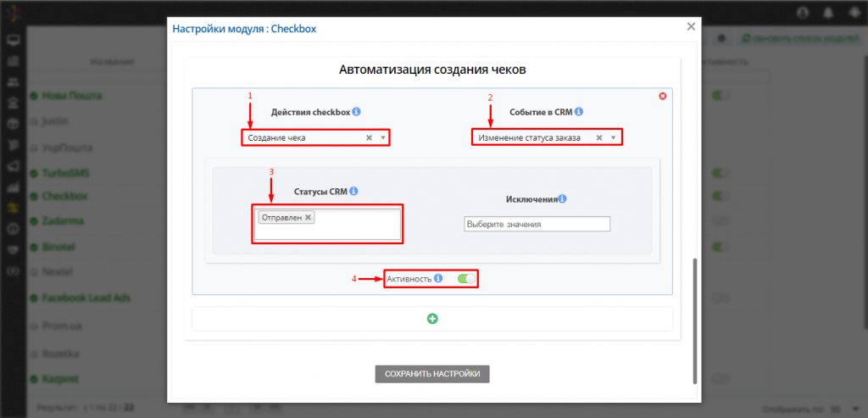The height and width of the screenshot is (418, 868).
Task: Toggle Kazpost activity switch in background
Action: click(x=721, y=379)
